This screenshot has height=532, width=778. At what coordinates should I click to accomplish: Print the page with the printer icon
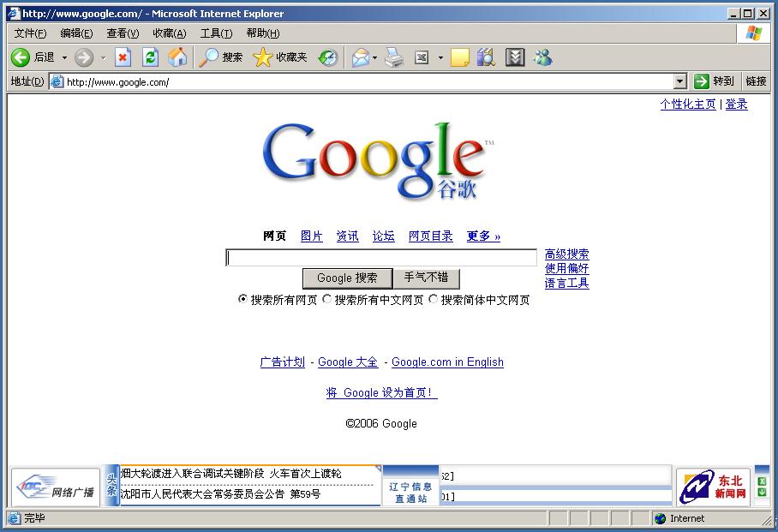[x=394, y=57]
